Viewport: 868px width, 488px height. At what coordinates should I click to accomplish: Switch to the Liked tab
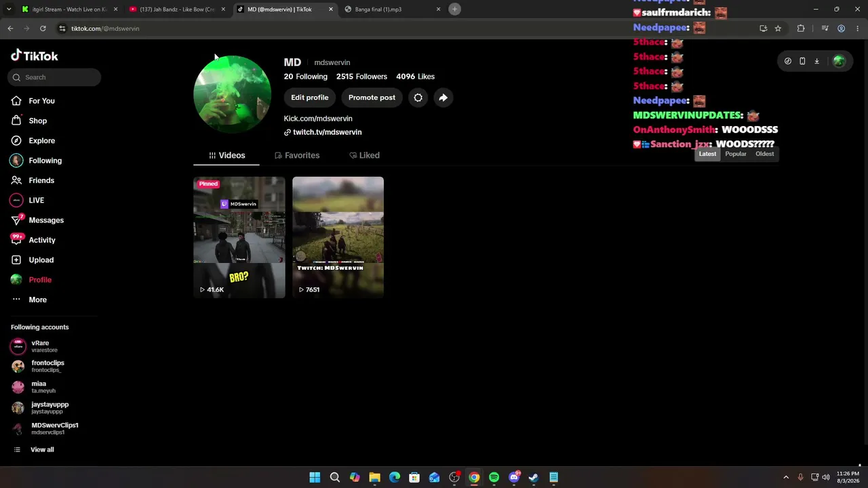[364, 155]
